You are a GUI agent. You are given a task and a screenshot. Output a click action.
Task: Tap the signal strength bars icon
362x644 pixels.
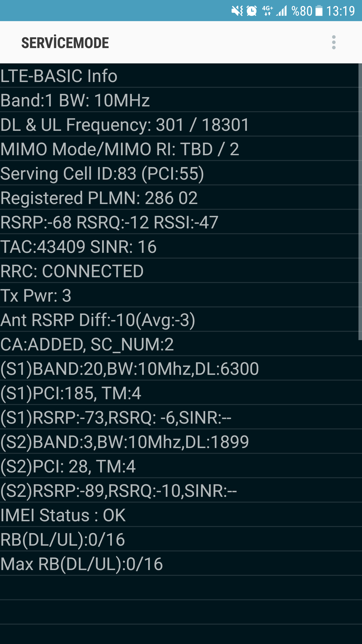click(x=282, y=11)
